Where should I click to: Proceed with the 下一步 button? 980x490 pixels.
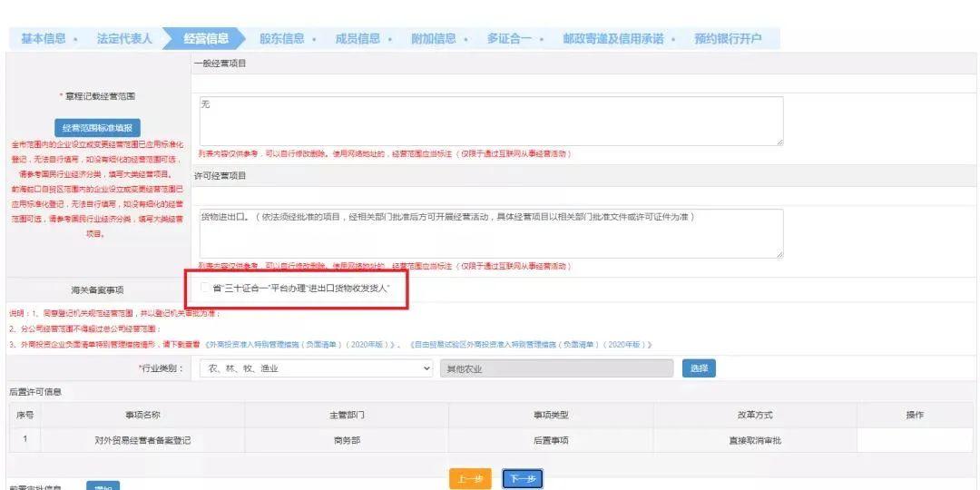[x=523, y=479]
